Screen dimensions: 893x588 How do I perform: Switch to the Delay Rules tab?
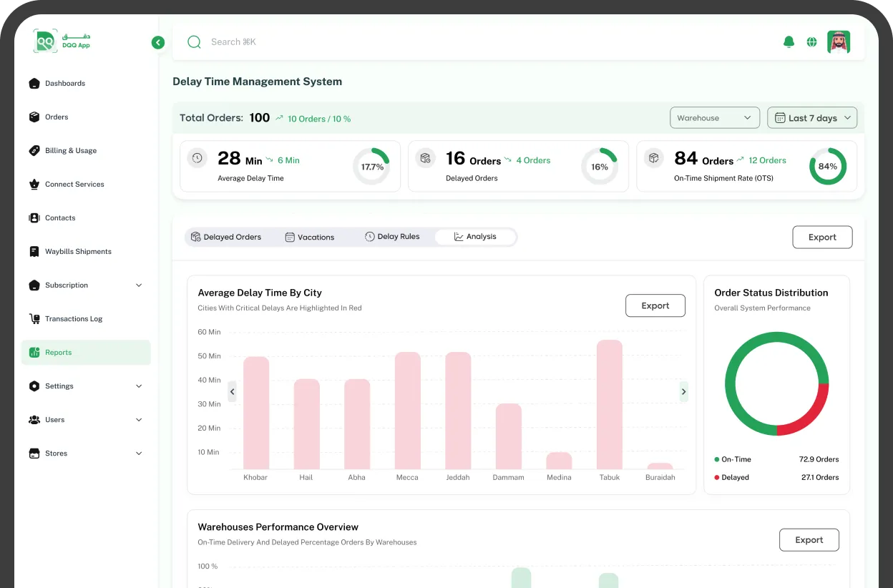click(392, 237)
